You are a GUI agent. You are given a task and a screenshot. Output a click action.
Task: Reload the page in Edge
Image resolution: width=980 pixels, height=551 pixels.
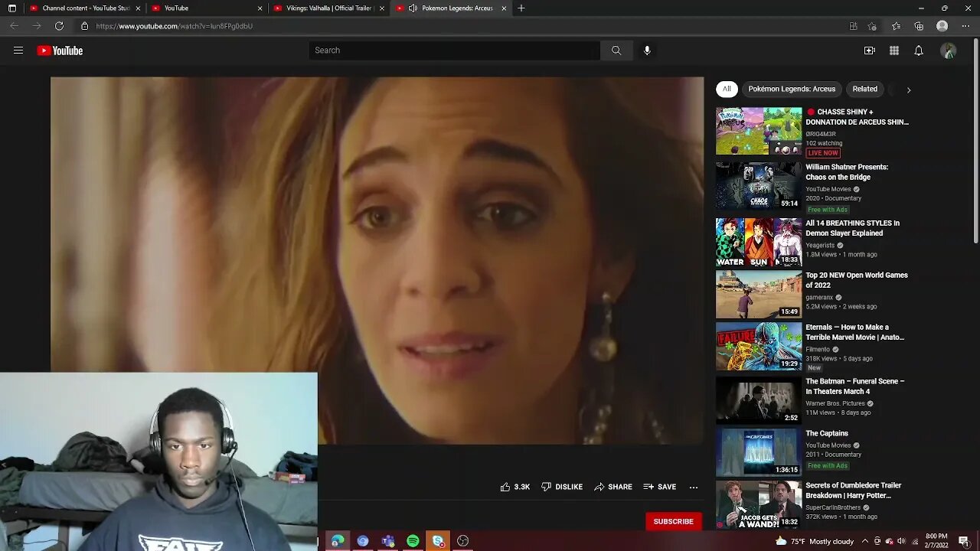(x=59, y=26)
